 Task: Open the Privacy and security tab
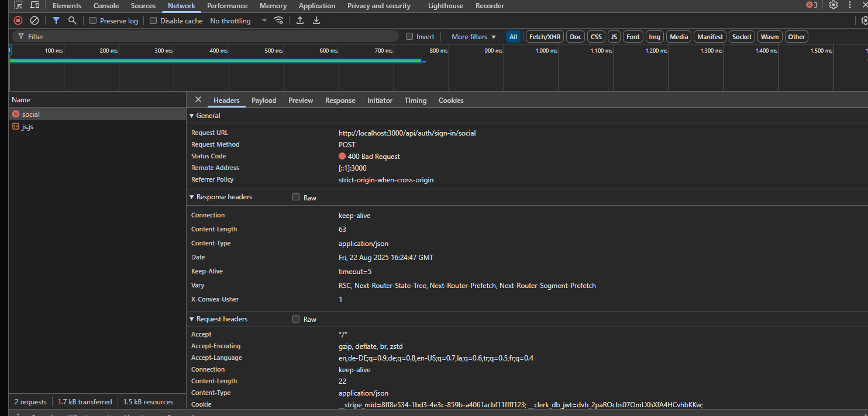pos(379,6)
